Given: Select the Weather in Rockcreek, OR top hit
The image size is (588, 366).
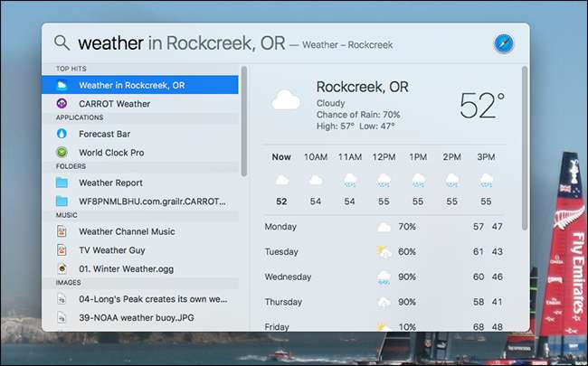Looking at the screenshot, I should point(140,85).
